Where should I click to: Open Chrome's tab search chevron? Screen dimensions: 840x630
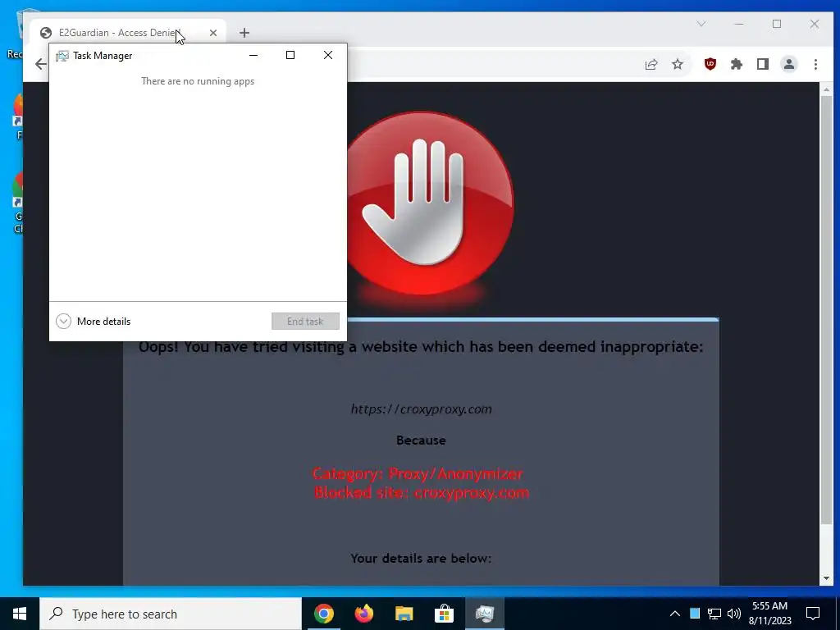pyautogui.click(x=701, y=24)
